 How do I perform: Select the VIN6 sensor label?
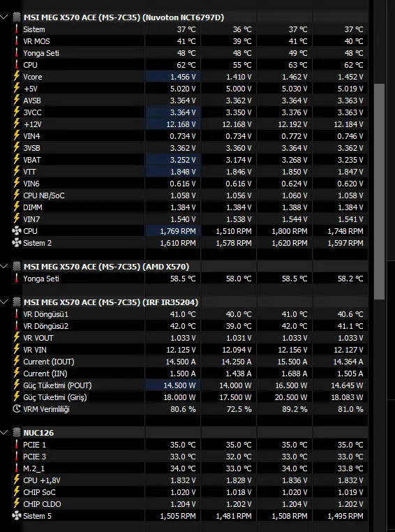31,184
